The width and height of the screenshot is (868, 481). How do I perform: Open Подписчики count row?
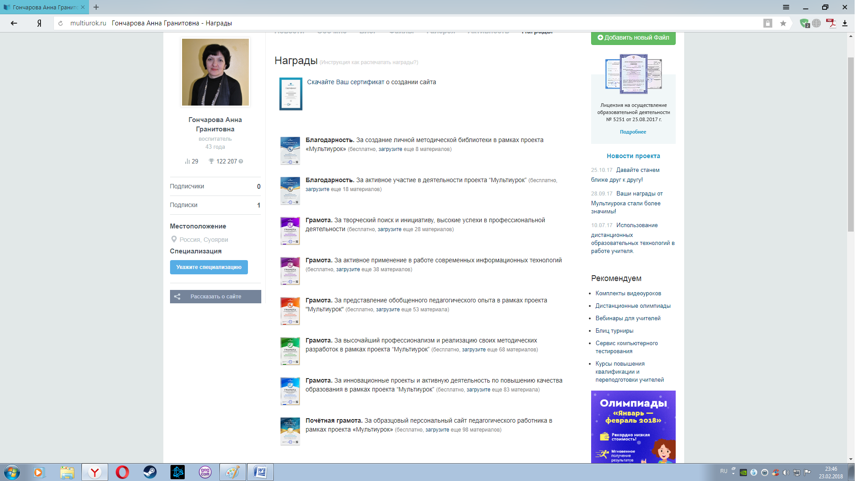[215, 186]
